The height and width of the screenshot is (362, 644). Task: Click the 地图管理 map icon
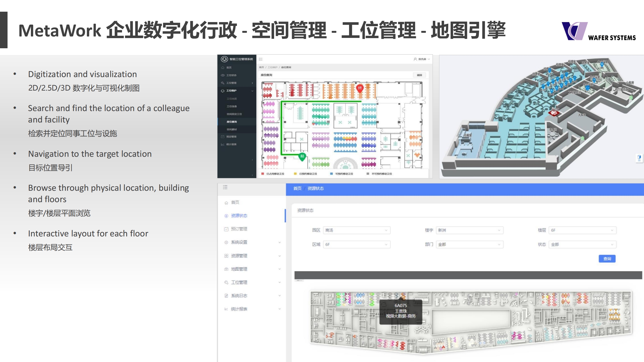(226, 269)
